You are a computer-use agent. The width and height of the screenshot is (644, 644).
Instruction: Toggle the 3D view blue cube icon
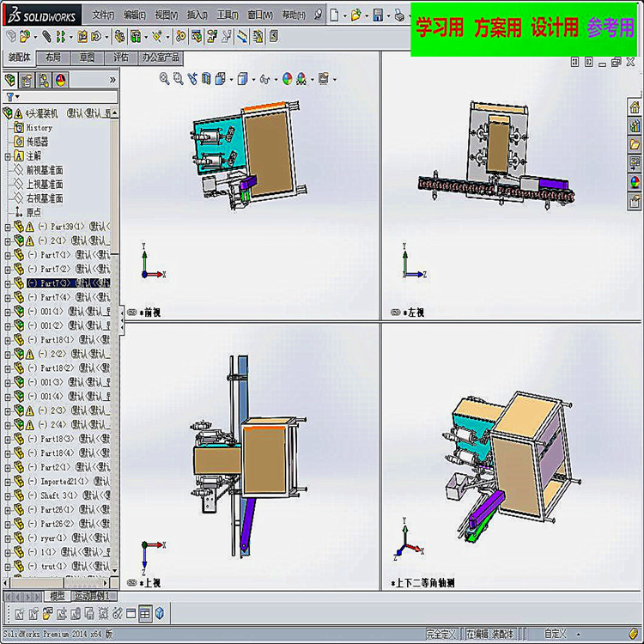coord(160,614)
